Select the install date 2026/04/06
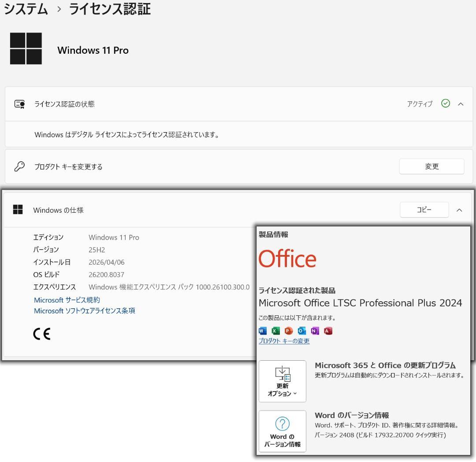Viewport: 476px width, 462px height. tap(107, 262)
